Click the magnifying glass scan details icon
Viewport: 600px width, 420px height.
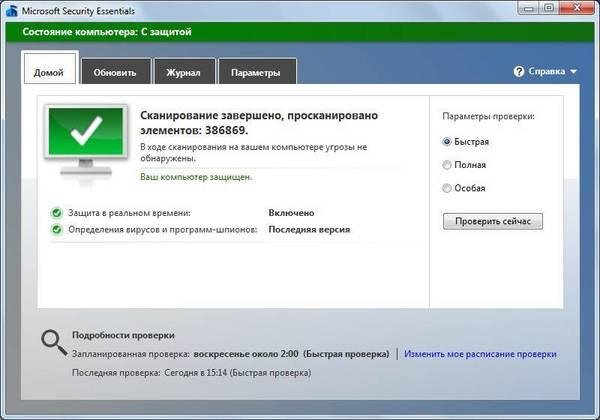pyautogui.click(x=54, y=343)
